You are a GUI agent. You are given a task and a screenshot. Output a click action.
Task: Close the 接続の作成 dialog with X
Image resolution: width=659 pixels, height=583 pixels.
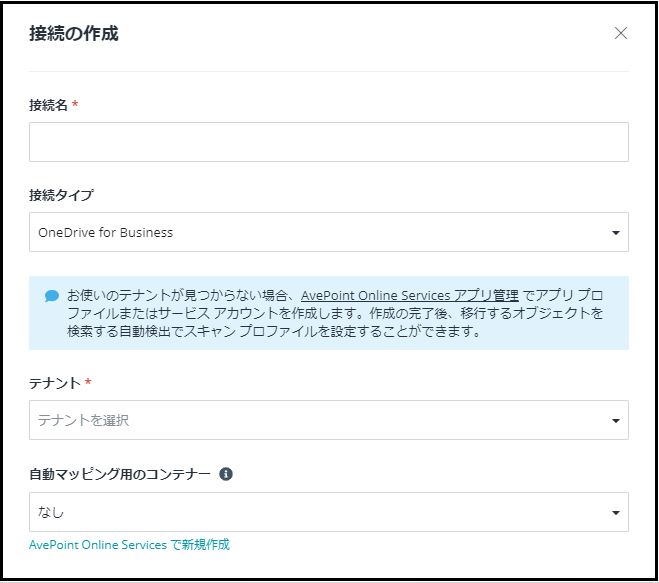(x=620, y=33)
